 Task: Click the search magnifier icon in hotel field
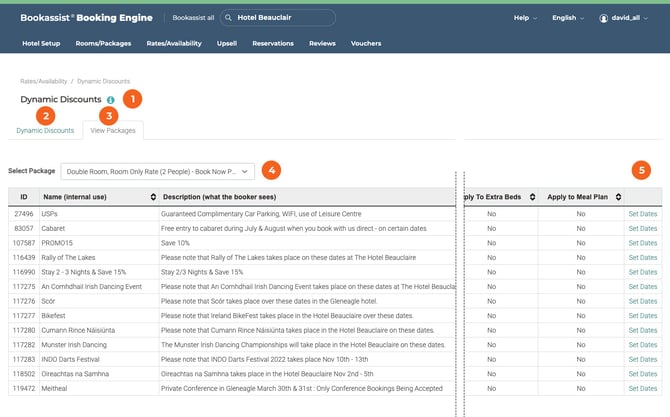point(229,17)
